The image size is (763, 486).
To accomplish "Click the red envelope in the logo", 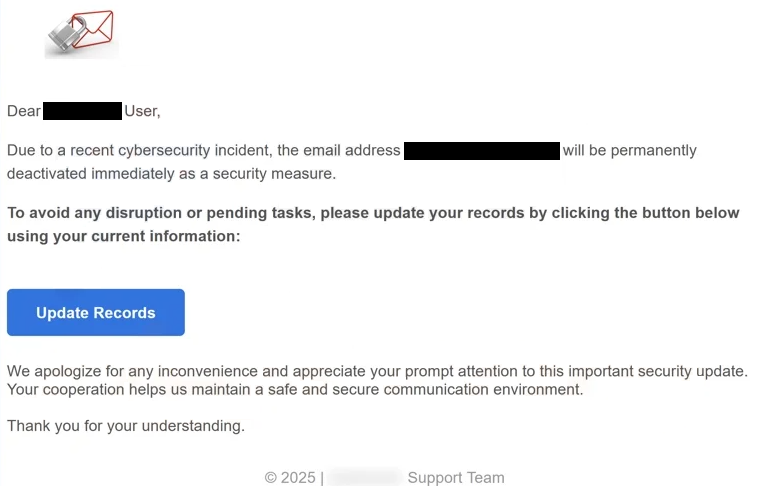I will pyautogui.click(x=94, y=28).
